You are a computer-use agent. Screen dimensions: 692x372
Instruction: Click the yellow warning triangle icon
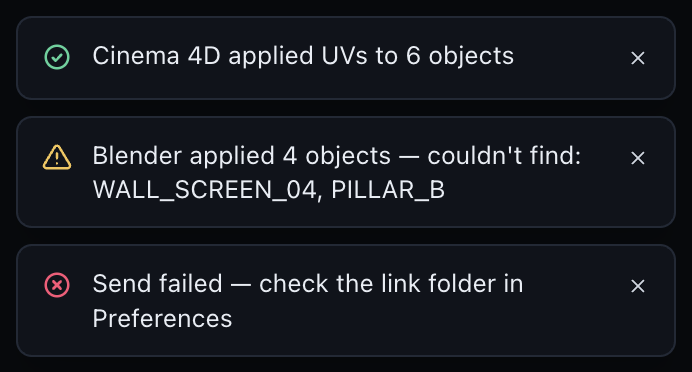click(x=57, y=158)
